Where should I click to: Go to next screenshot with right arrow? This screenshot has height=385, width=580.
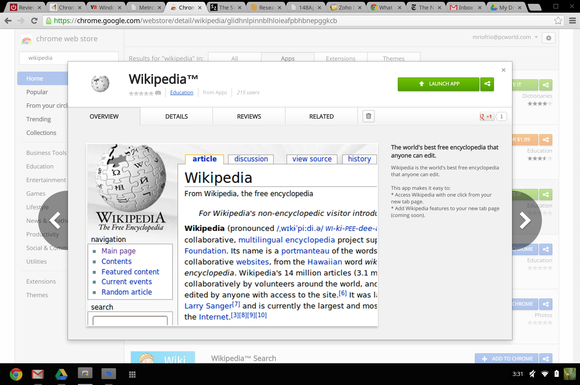(x=526, y=220)
